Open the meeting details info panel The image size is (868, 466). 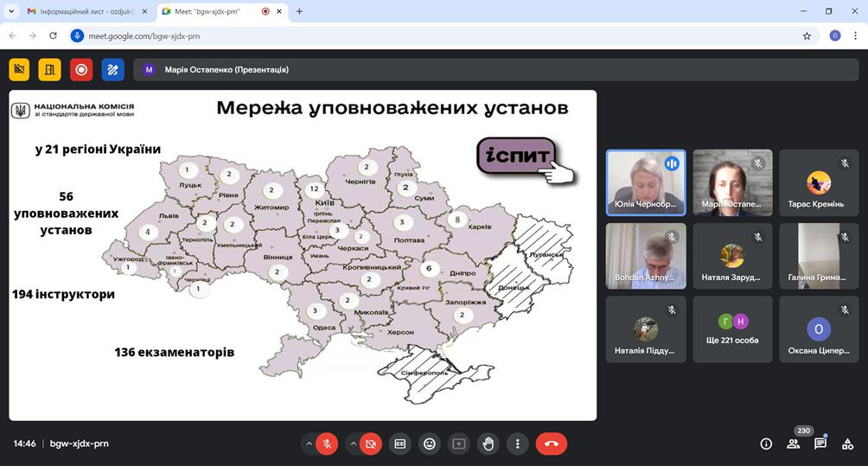pyautogui.click(x=766, y=444)
